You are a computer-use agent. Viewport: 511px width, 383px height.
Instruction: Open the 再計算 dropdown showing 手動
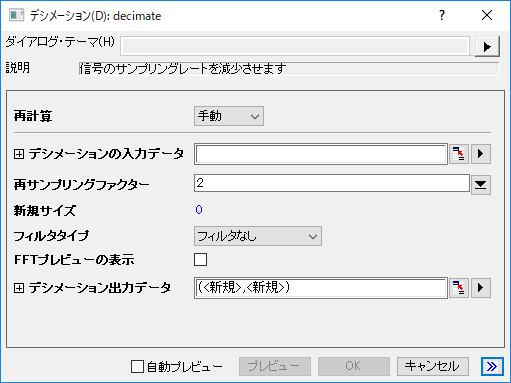click(x=229, y=116)
